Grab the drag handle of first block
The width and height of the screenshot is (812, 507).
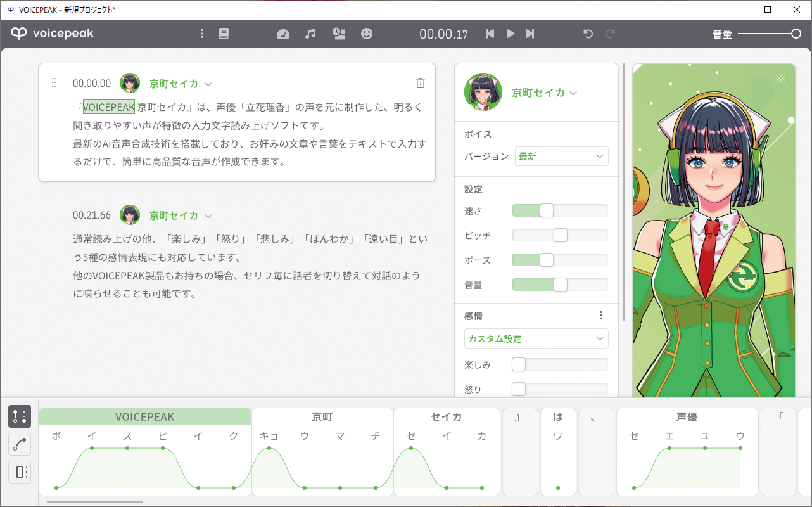[54, 83]
